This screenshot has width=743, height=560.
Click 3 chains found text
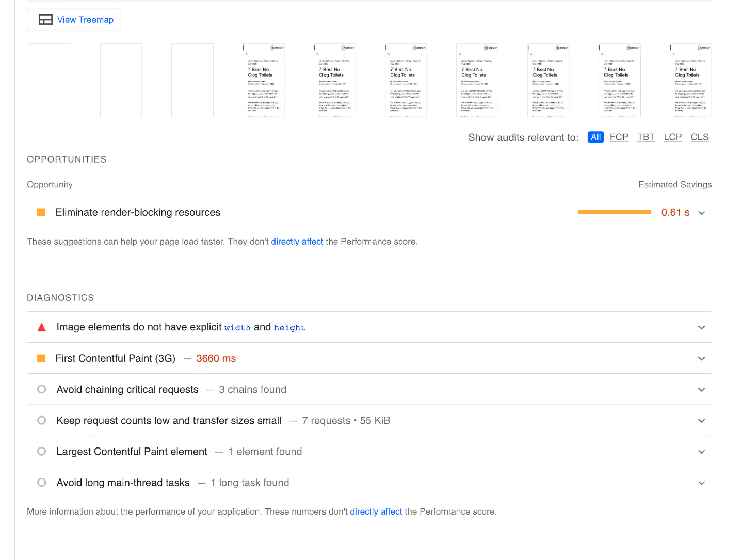coord(252,389)
